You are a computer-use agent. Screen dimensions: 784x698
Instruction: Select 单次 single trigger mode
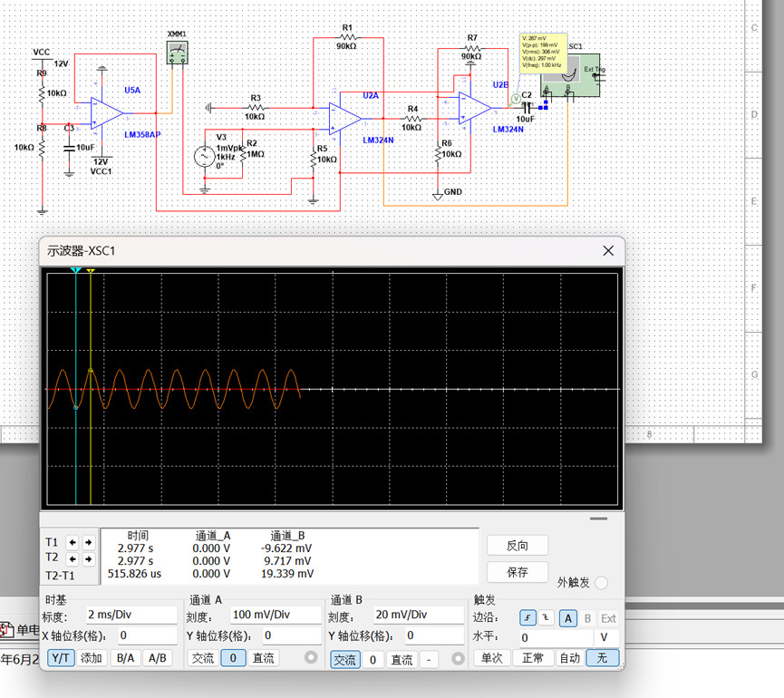[x=492, y=657]
